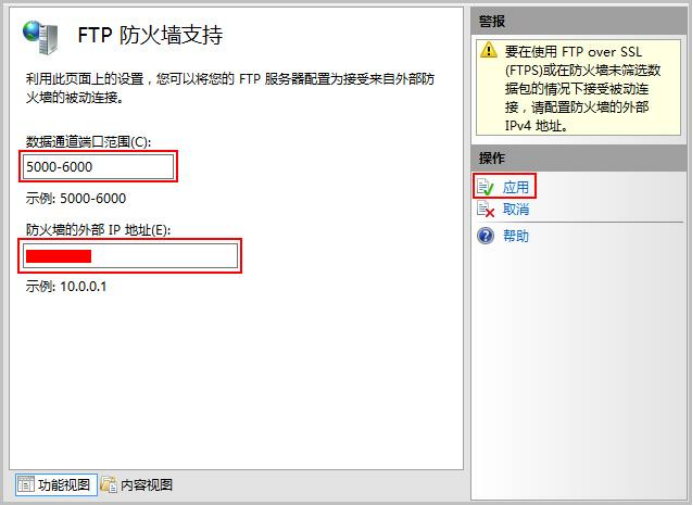
Task: Apply settings via 应用 link
Action: click(x=515, y=187)
